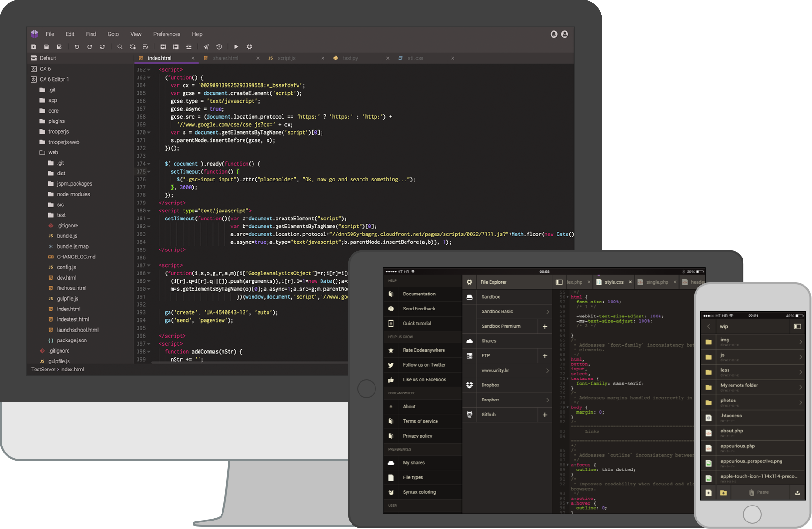Share code using the paper plane icon
Screen dimensions: 812x529
tap(206, 46)
